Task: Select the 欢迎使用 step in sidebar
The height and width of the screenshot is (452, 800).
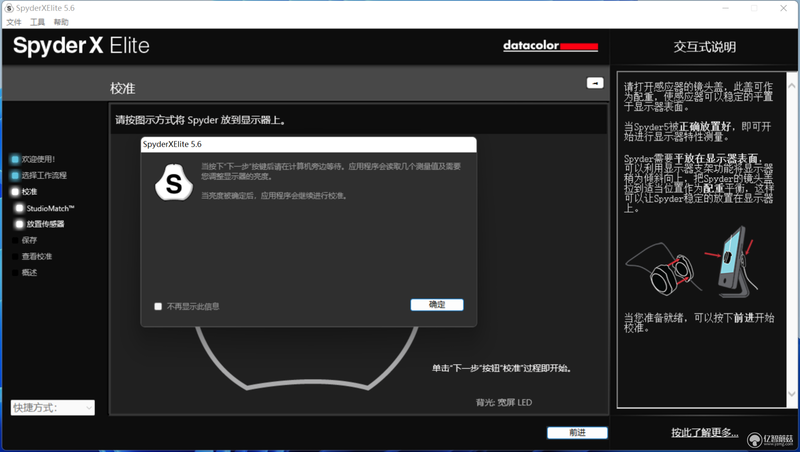Action: [38, 159]
